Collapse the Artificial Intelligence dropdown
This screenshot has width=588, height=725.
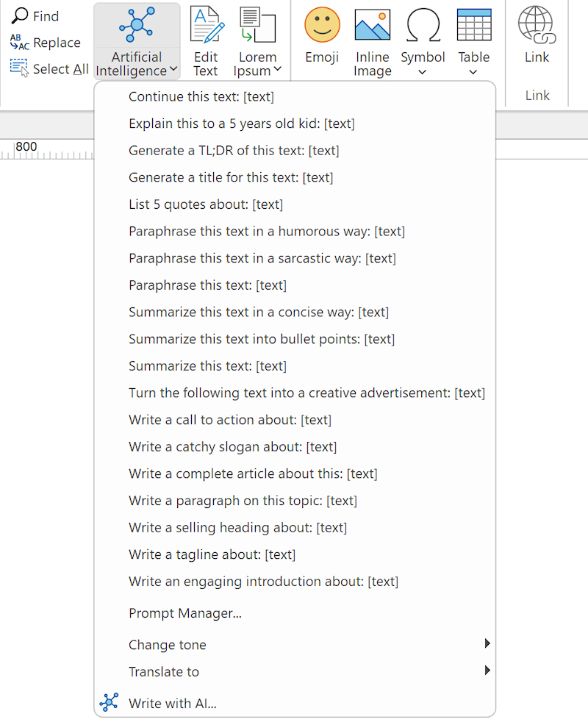tap(137, 41)
